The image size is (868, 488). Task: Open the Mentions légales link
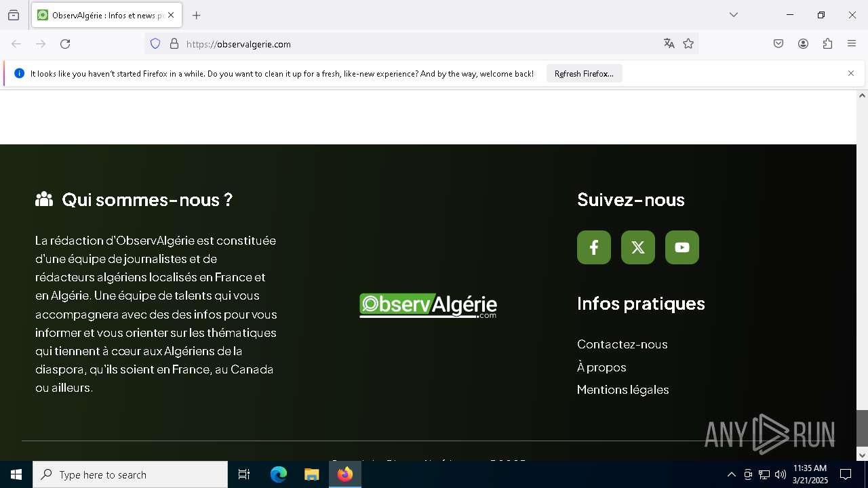point(623,390)
